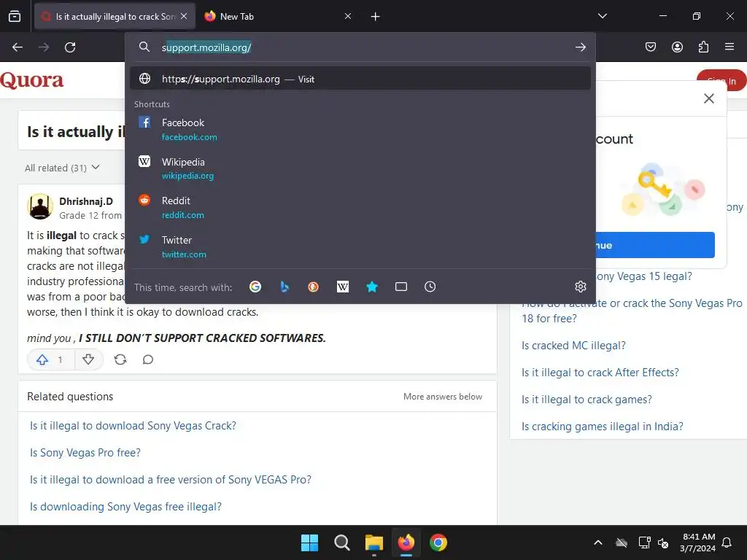The width and height of the screenshot is (747, 560).
Task: Open 'Is it illegal to download Sony Vegas Crack?'
Action: tap(133, 426)
